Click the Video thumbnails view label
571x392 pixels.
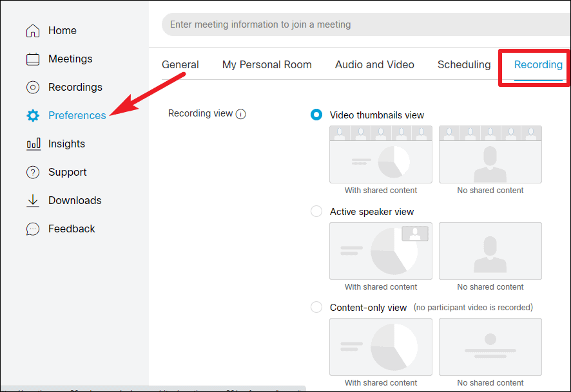[377, 115]
